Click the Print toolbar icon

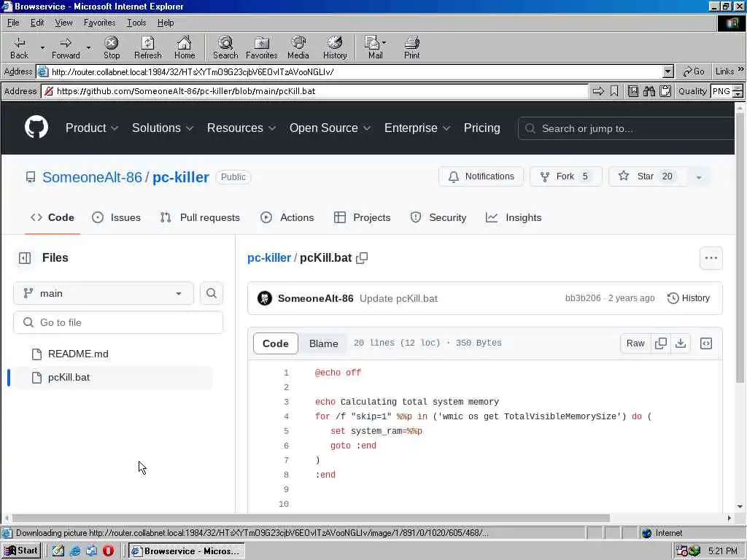point(411,47)
